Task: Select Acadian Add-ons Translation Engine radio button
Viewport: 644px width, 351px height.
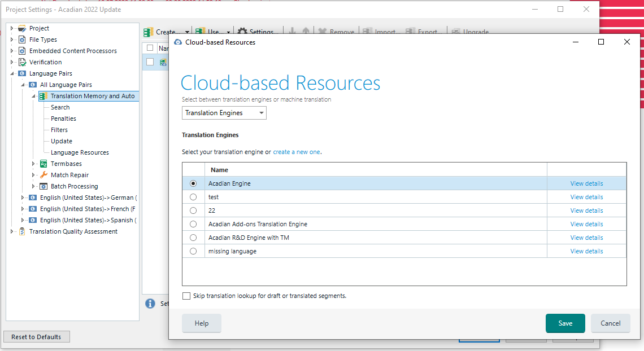Action: pyautogui.click(x=193, y=224)
